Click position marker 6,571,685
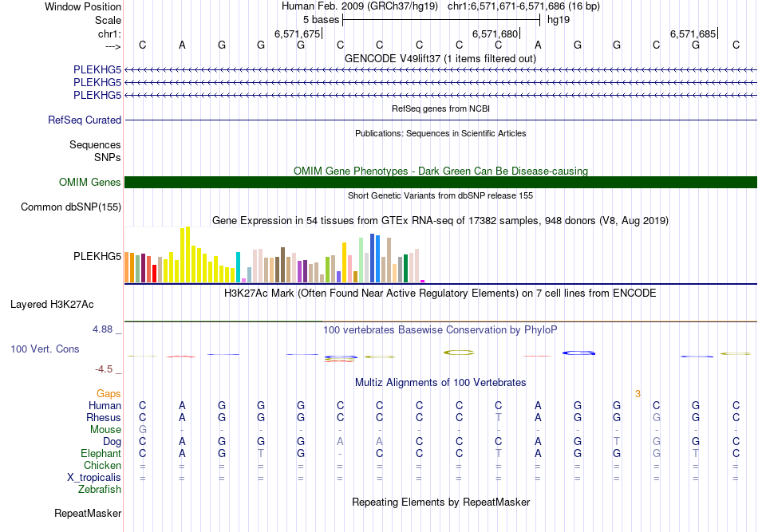758x532 pixels. pos(693,33)
